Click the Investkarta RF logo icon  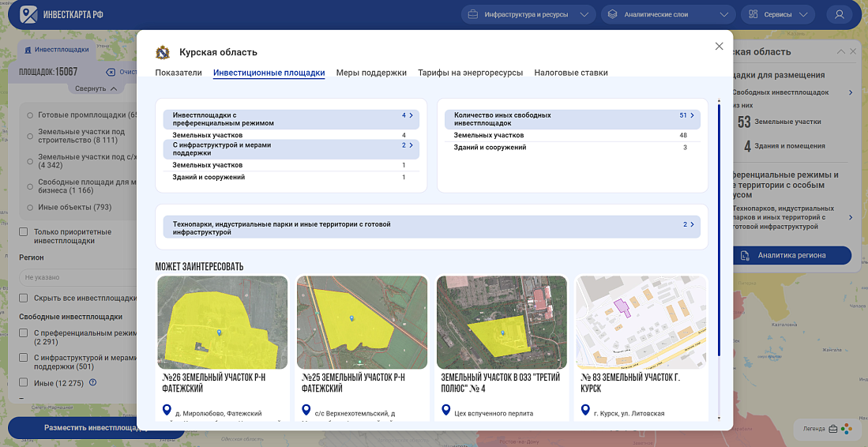[x=28, y=14]
